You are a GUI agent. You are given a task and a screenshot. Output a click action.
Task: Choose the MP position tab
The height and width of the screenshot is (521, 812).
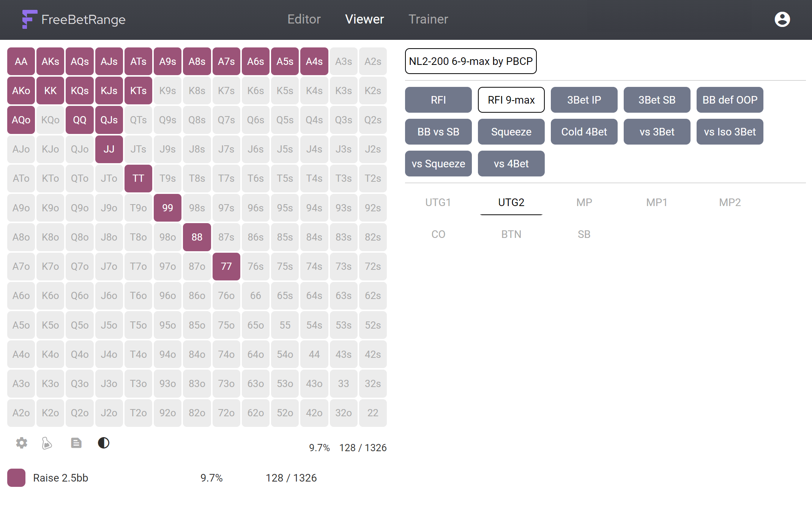point(584,202)
